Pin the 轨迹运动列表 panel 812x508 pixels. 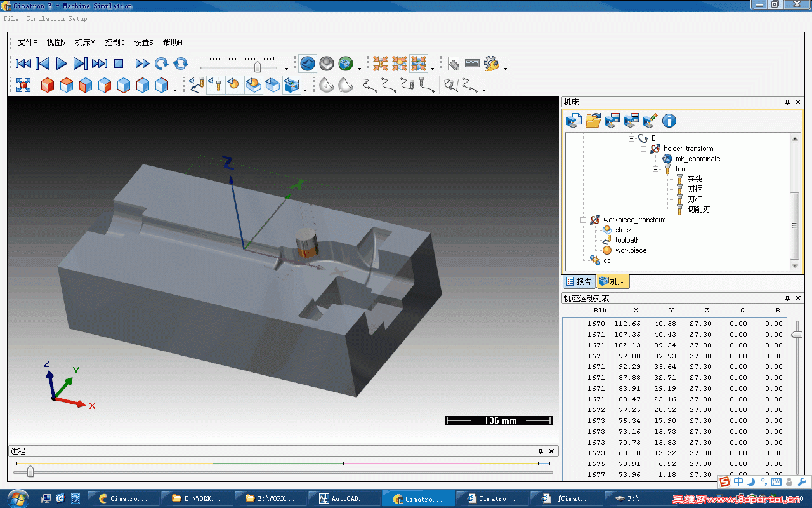(787, 298)
